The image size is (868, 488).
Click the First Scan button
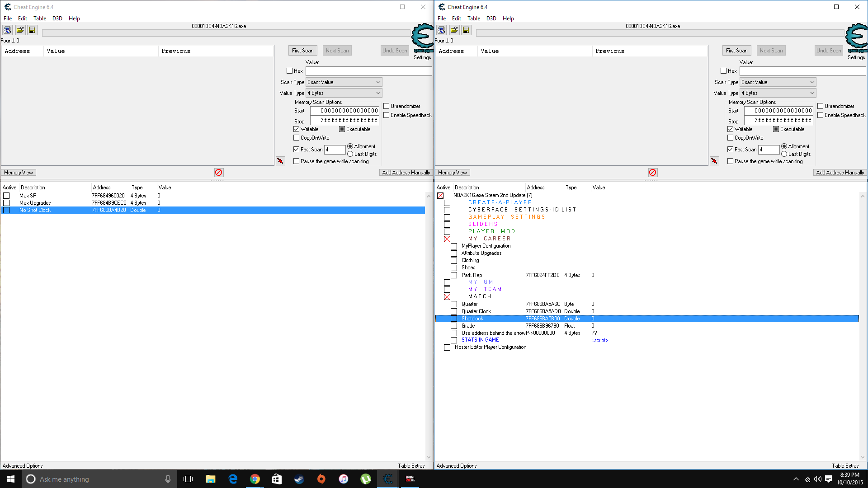click(302, 50)
